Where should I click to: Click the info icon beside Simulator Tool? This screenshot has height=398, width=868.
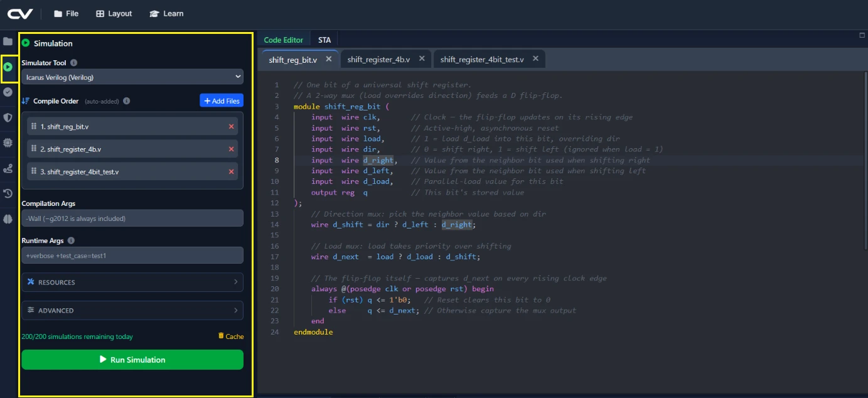point(73,63)
